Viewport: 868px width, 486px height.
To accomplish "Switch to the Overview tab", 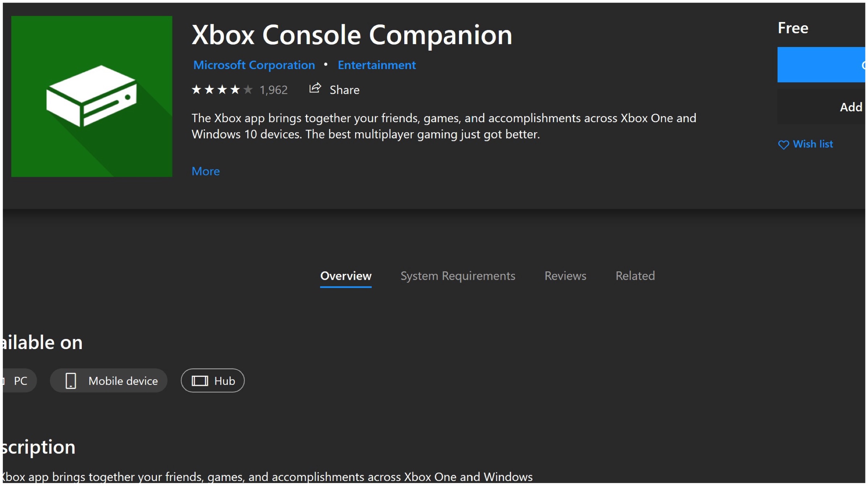I will 346,276.
